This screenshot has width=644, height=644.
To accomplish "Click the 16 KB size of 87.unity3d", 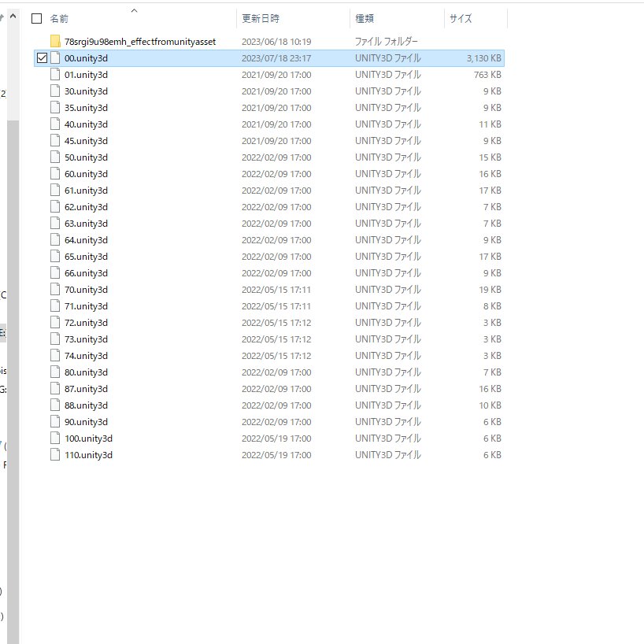I will (x=490, y=389).
